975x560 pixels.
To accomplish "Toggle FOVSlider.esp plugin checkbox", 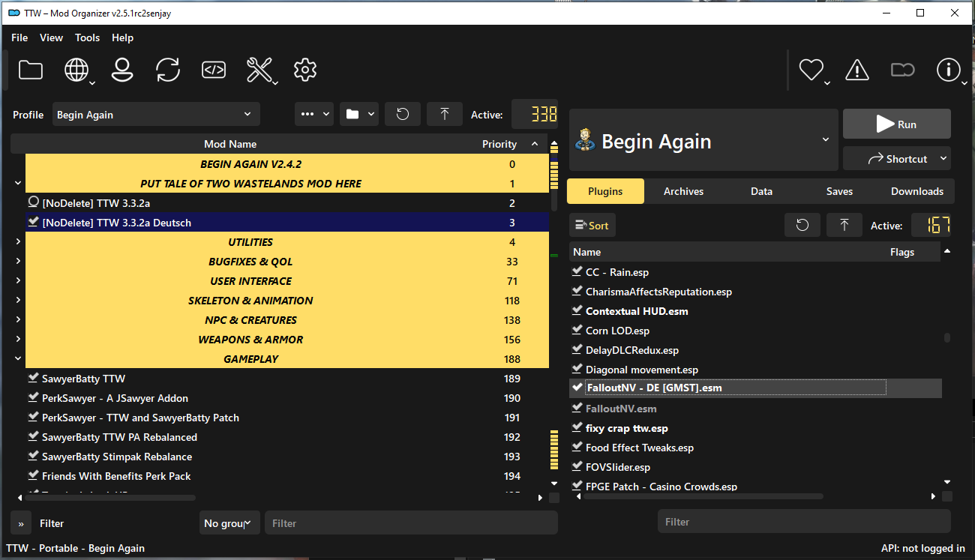I will pyautogui.click(x=577, y=466).
